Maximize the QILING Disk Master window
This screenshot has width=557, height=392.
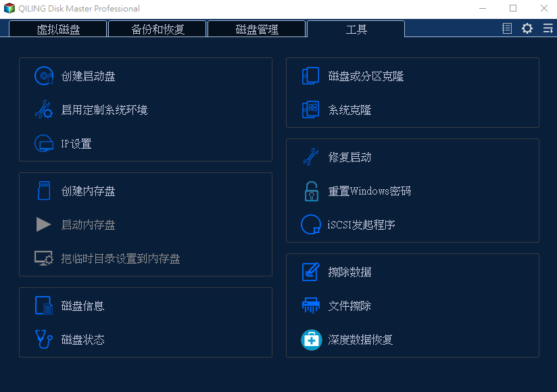513,8
